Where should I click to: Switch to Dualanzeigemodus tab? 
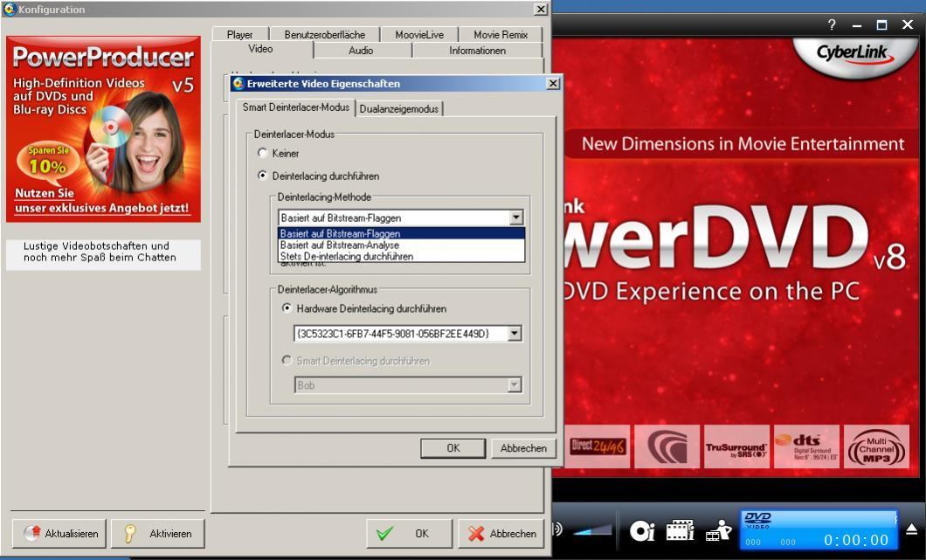pos(399,108)
